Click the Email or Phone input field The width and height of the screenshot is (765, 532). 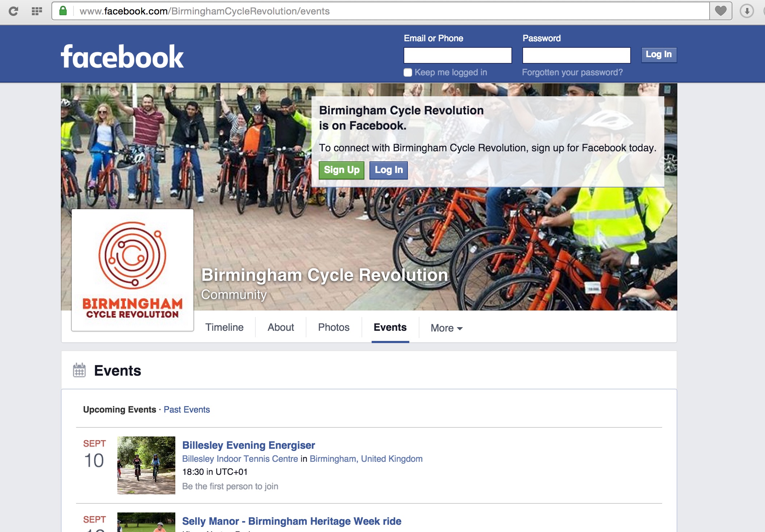point(457,55)
